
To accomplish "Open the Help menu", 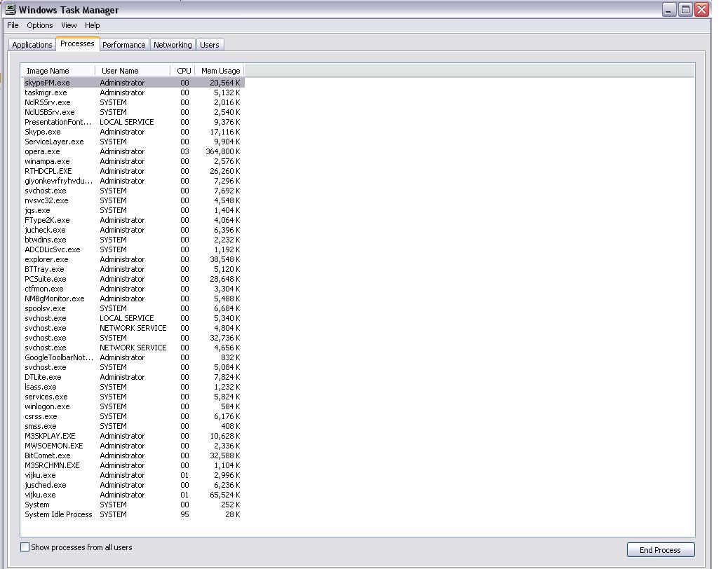I will click(93, 25).
